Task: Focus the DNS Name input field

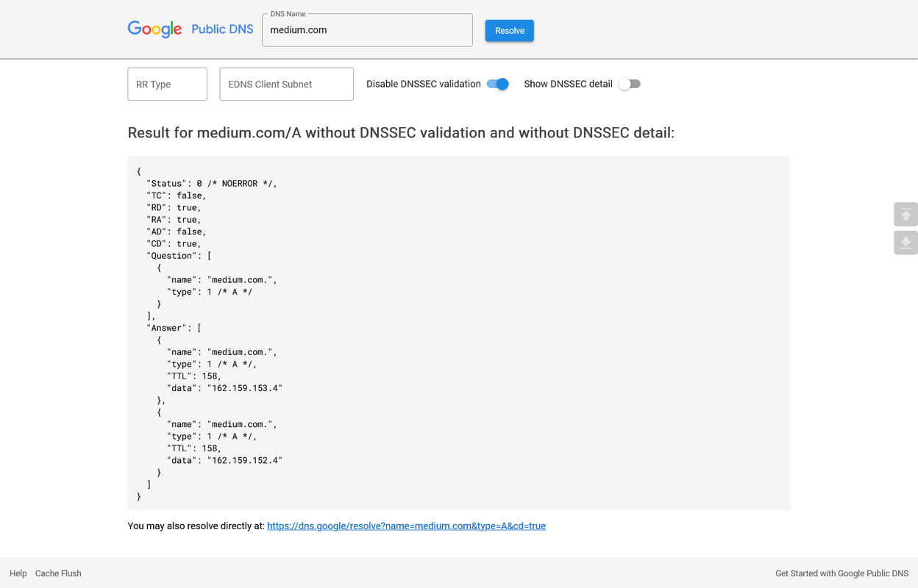Action: click(367, 30)
